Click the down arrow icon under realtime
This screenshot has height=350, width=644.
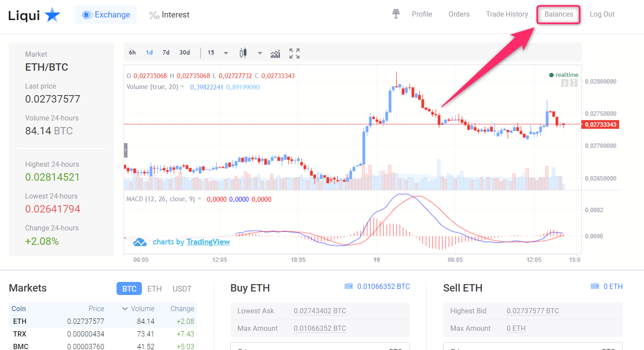tap(565, 83)
